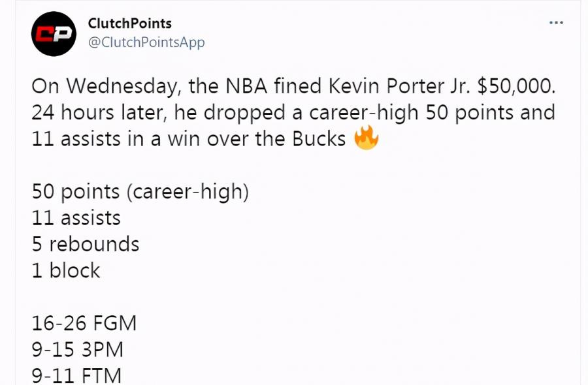
Task: Click the "5 rebounds" stat line
Action: 86,244
